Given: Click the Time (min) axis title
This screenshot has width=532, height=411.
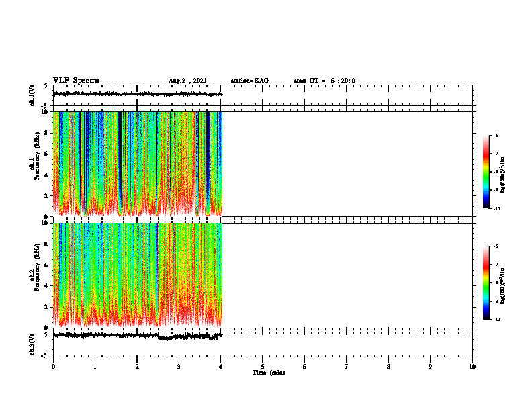Looking at the screenshot, I should (x=269, y=373).
